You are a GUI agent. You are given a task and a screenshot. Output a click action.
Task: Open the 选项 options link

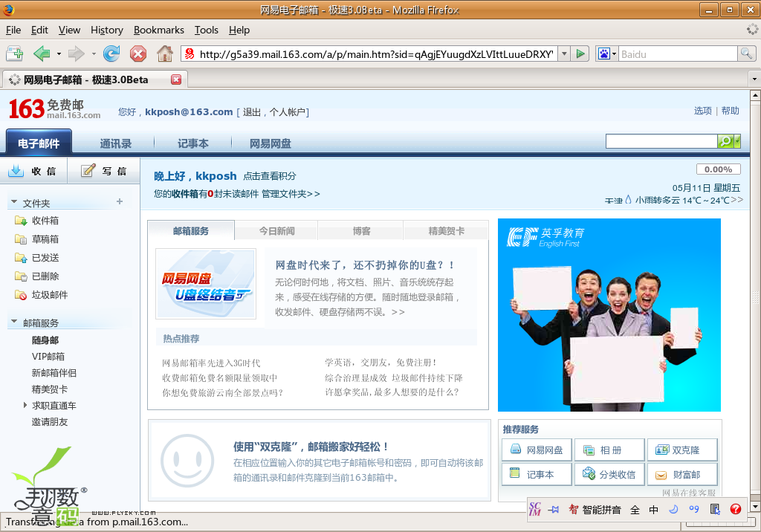click(703, 111)
